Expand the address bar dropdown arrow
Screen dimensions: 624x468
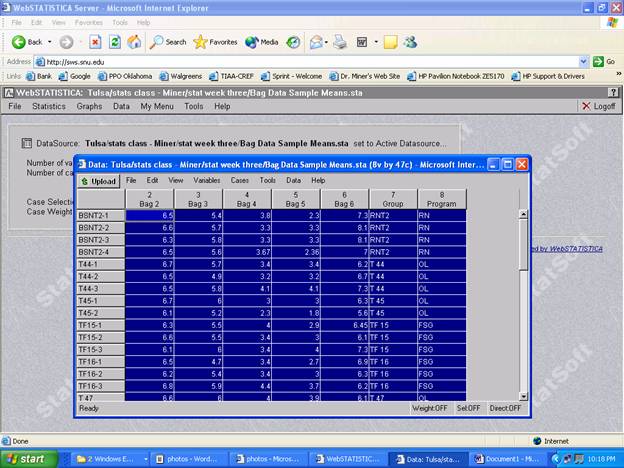pos(583,62)
